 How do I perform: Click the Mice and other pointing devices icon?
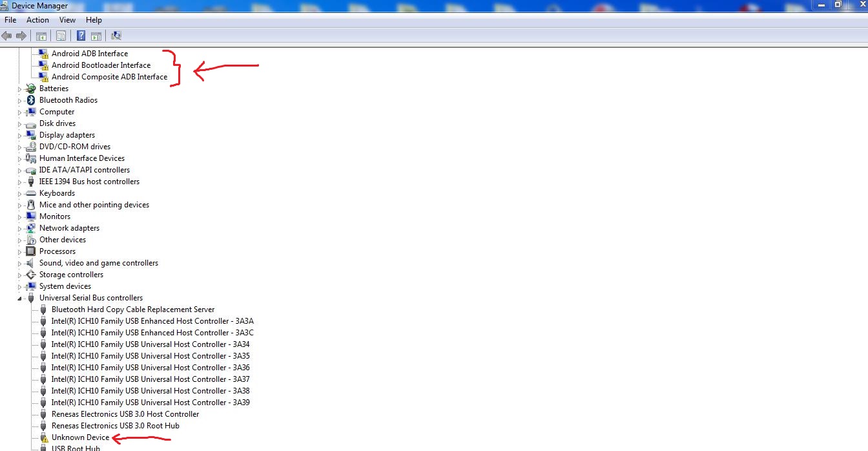(x=30, y=205)
